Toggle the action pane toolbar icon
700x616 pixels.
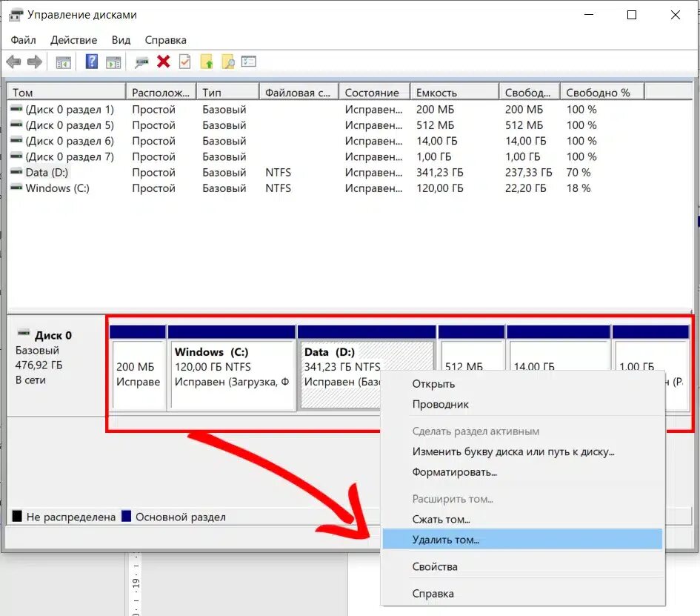point(113,62)
